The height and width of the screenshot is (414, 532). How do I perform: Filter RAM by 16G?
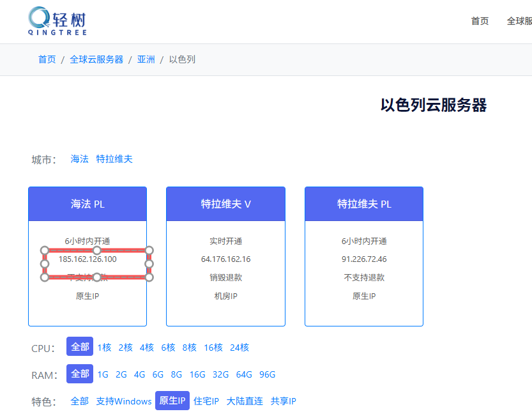(x=197, y=374)
